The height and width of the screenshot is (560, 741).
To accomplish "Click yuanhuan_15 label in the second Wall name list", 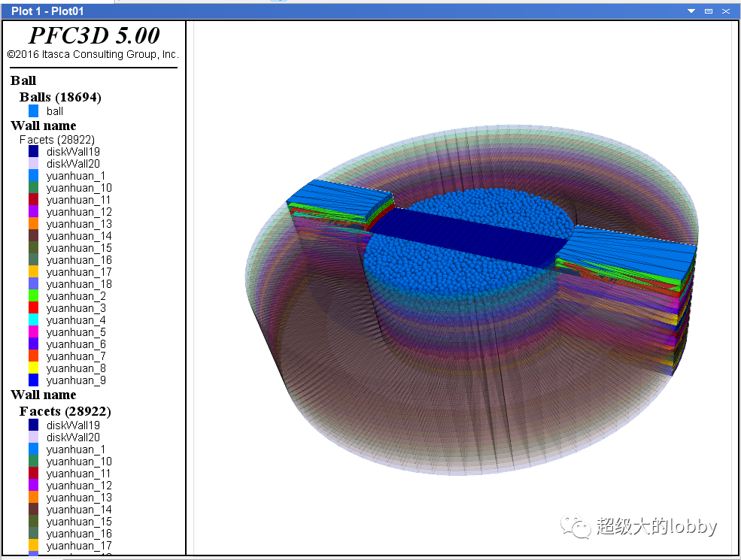I will (79, 521).
